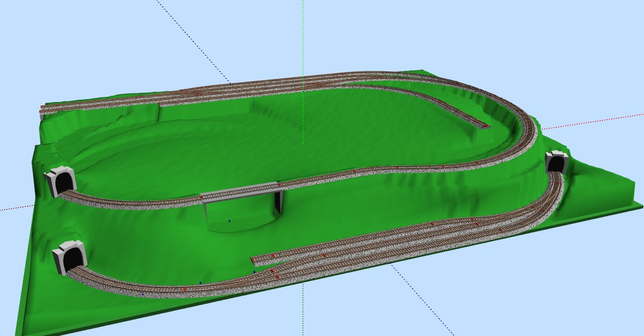644x336 pixels.
Task: Click the tunnel portal on the right side
Action: point(556,163)
